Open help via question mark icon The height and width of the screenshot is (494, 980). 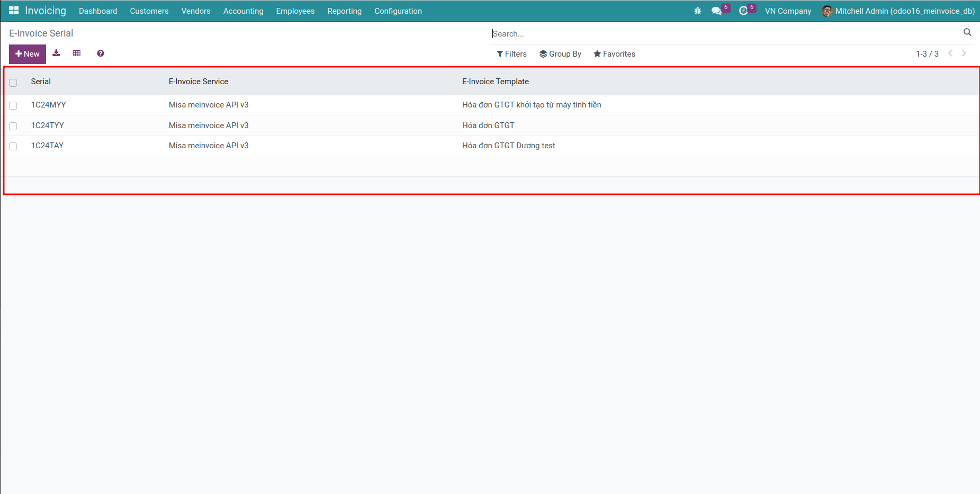[x=100, y=53]
